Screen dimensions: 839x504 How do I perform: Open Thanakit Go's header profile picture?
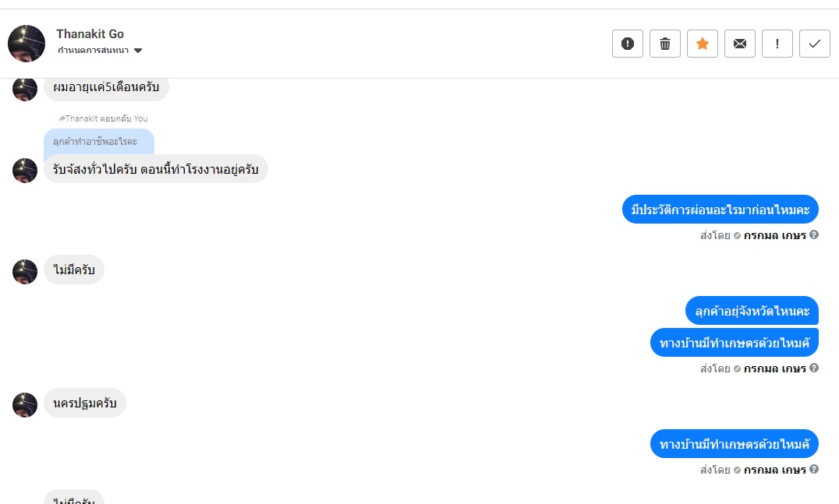27,44
